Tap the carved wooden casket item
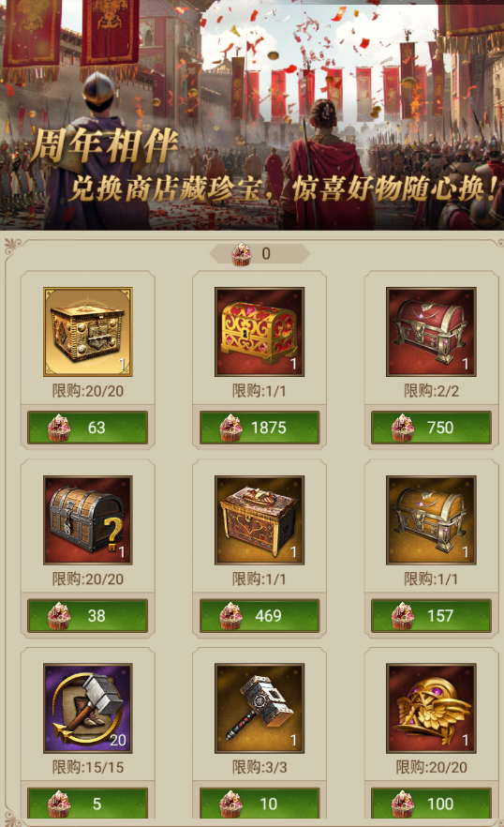Image resolution: width=504 pixels, height=827 pixels. [259, 520]
